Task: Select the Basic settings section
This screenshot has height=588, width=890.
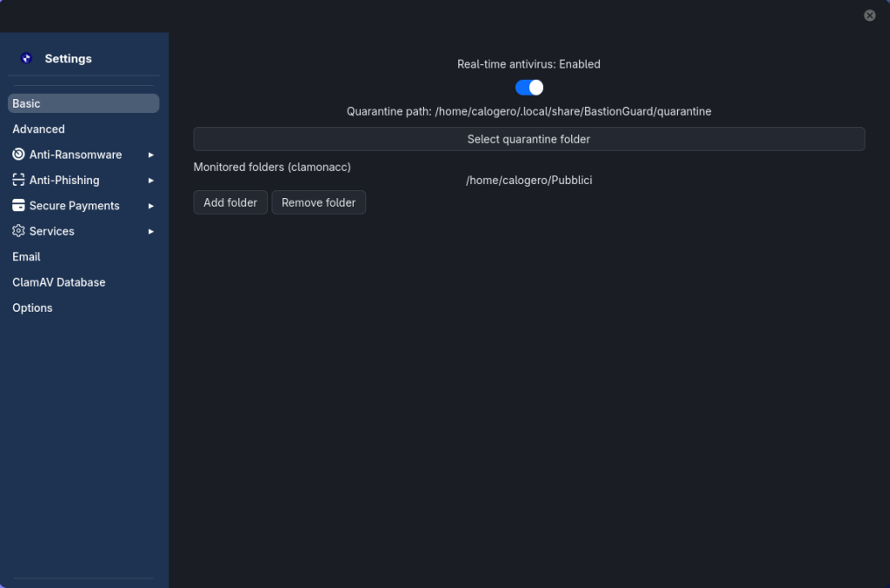Action: point(83,103)
